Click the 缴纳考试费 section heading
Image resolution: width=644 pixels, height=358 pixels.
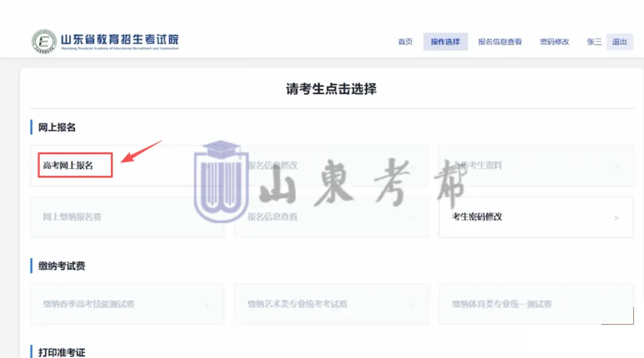[61, 266]
